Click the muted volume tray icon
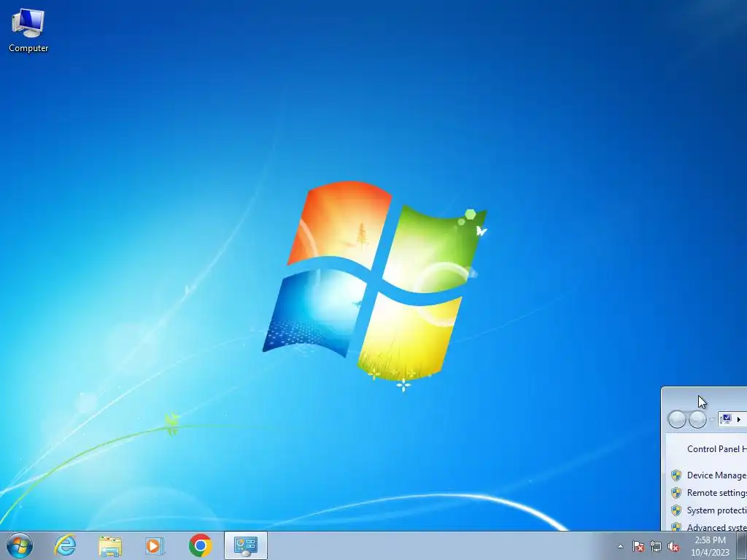This screenshot has height=560, width=747. click(x=673, y=546)
